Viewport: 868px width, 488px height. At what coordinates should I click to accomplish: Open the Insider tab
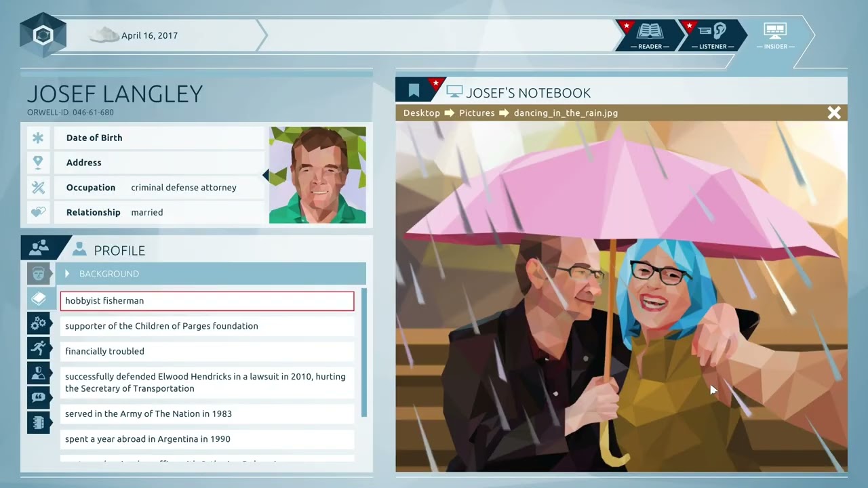point(775,35)
